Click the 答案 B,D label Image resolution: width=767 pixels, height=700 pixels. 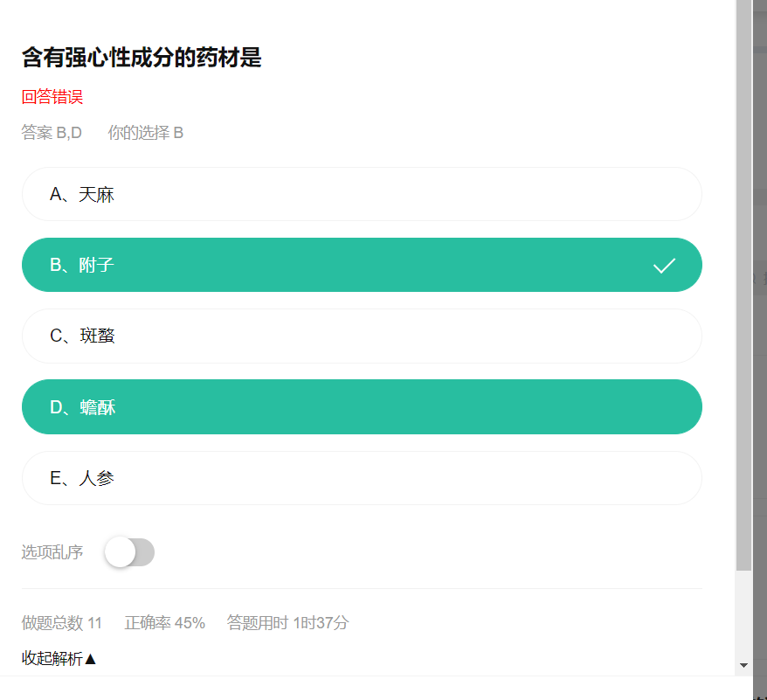tap(52, 133)
